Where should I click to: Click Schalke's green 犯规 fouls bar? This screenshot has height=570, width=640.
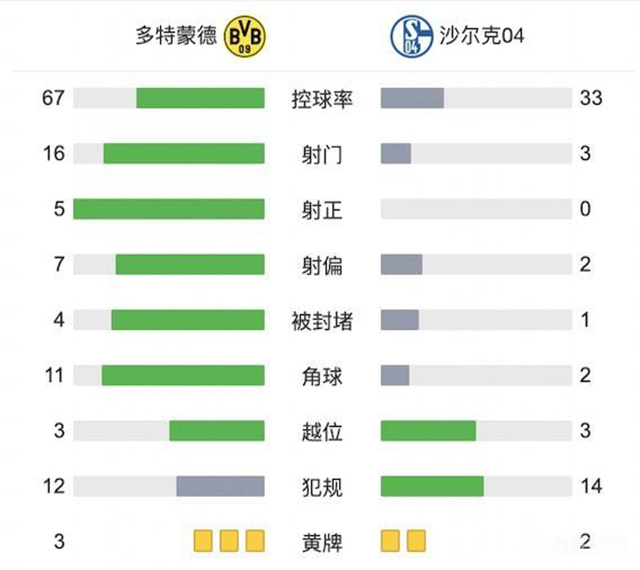click(x=432, y=487)
